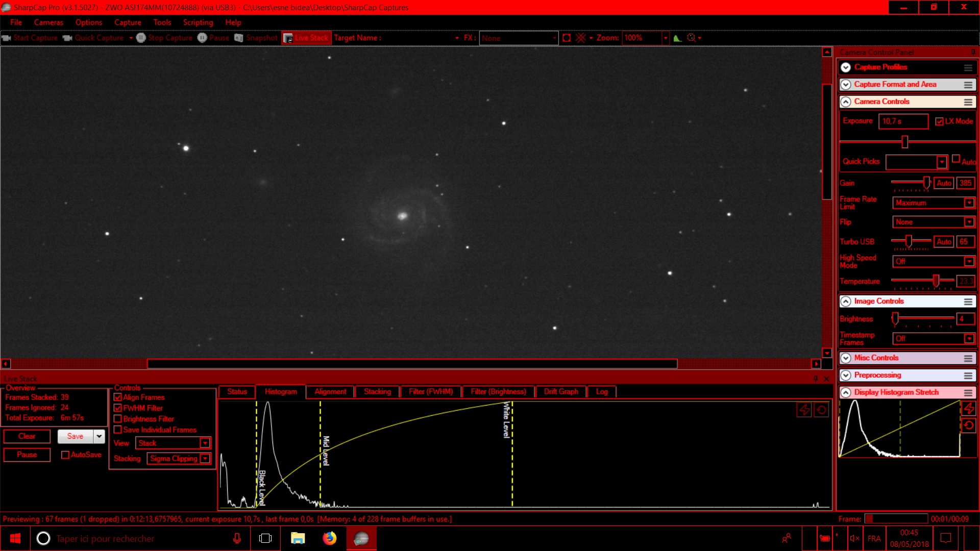Reset the live stack histogram stretch
The image size is (980, 551).
coord(821,410)
